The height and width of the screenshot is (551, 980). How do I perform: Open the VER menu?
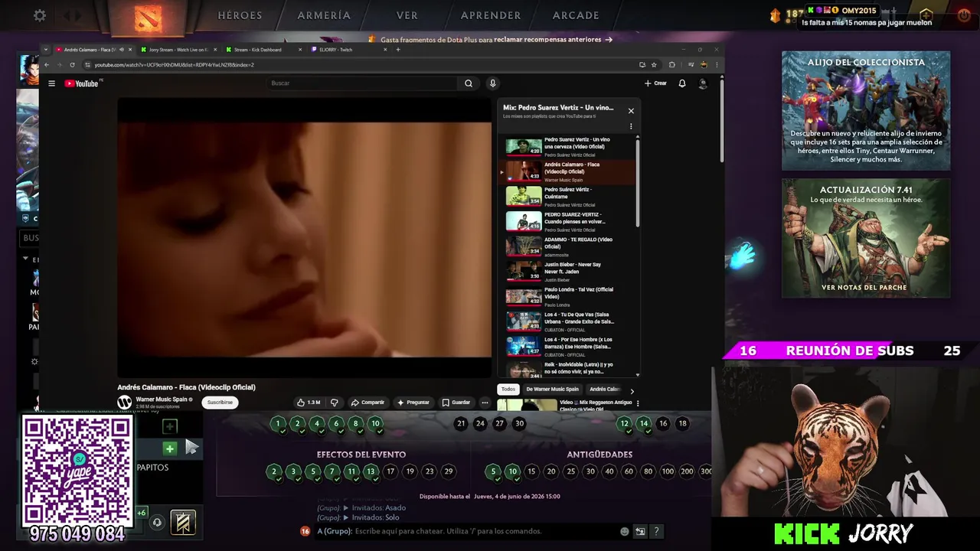point(407,15)
